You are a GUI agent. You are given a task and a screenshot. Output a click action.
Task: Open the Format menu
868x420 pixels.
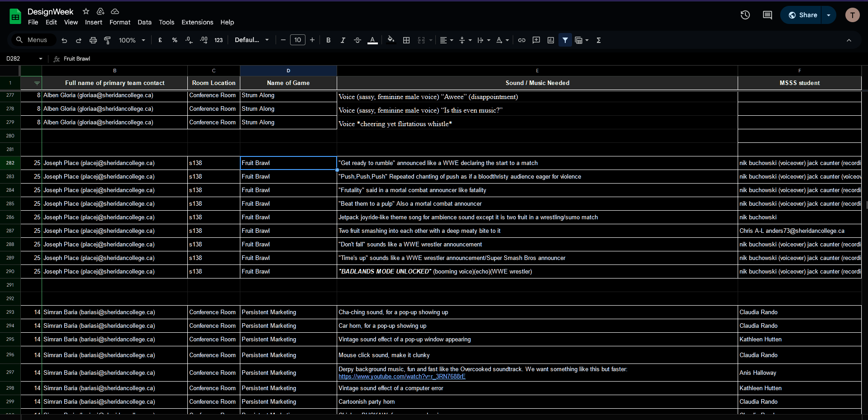[119, 22]
